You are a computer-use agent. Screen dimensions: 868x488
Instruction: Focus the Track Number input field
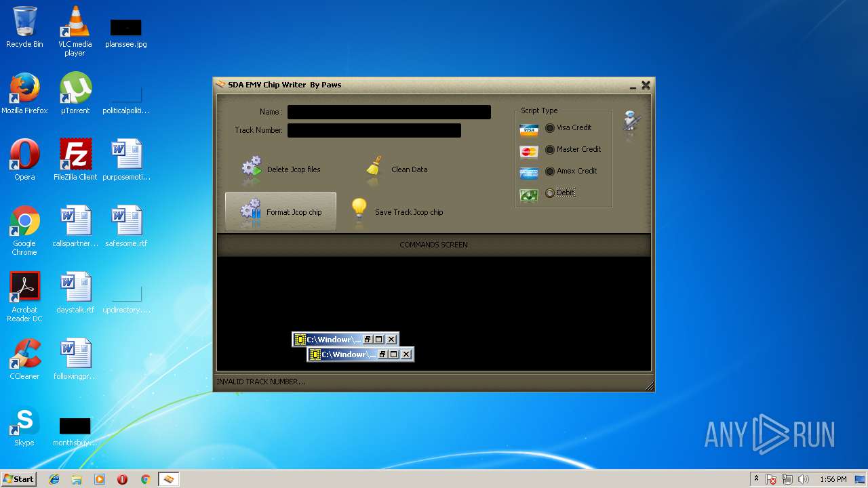(374, 130)
